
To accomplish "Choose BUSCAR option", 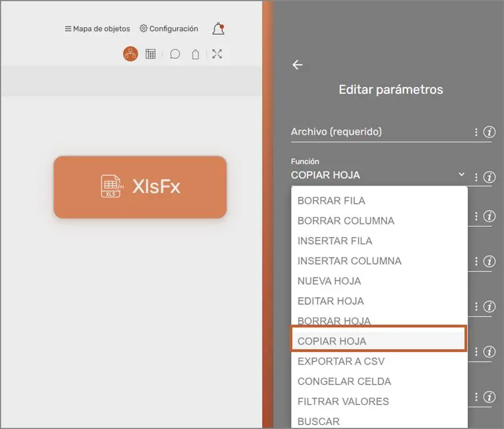I will (380, 420).
